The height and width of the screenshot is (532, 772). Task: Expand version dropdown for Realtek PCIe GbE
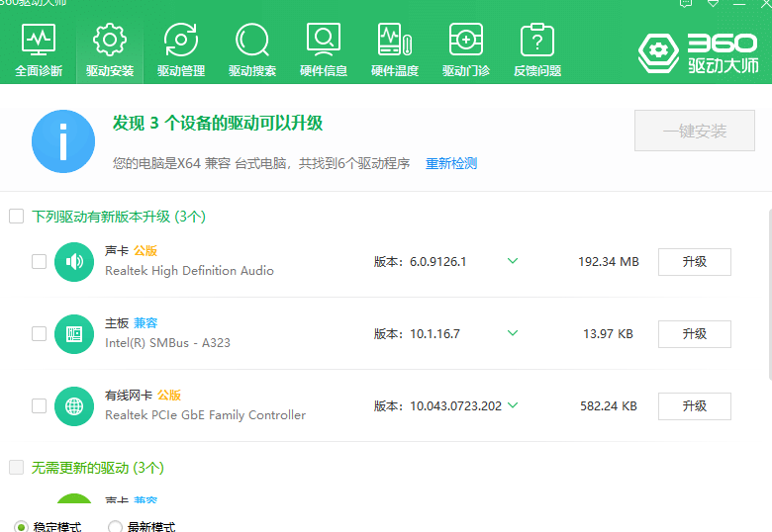point(513,405)
